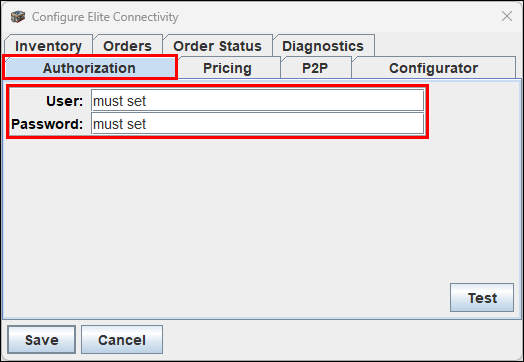Select the Authorization tab
The image size is (524, 362).
tap(90, 68)
